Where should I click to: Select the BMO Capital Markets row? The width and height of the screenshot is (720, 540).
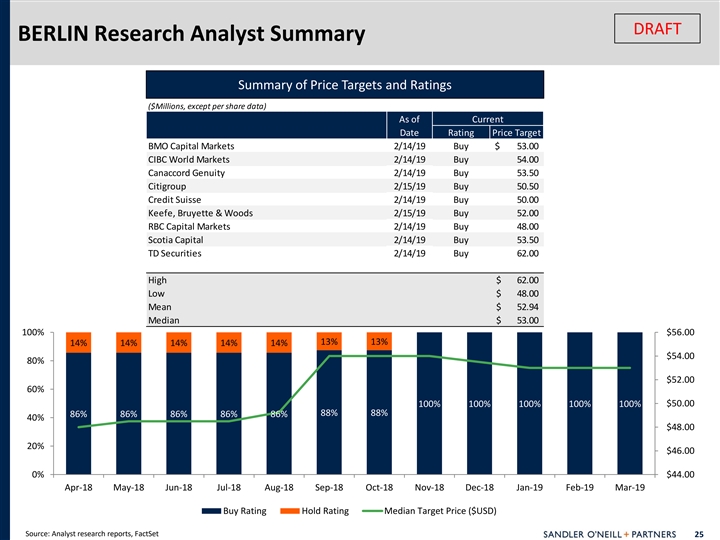click(x=190, y=146)
